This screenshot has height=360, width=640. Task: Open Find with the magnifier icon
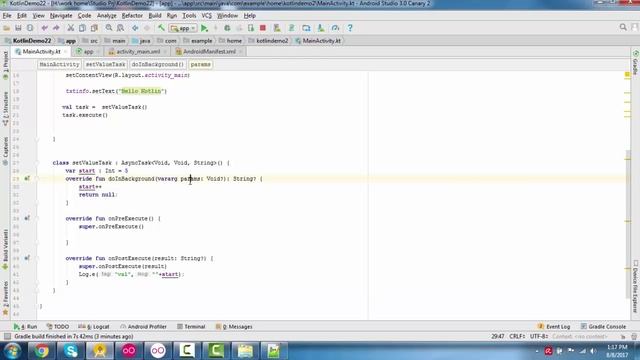(109, 28)
